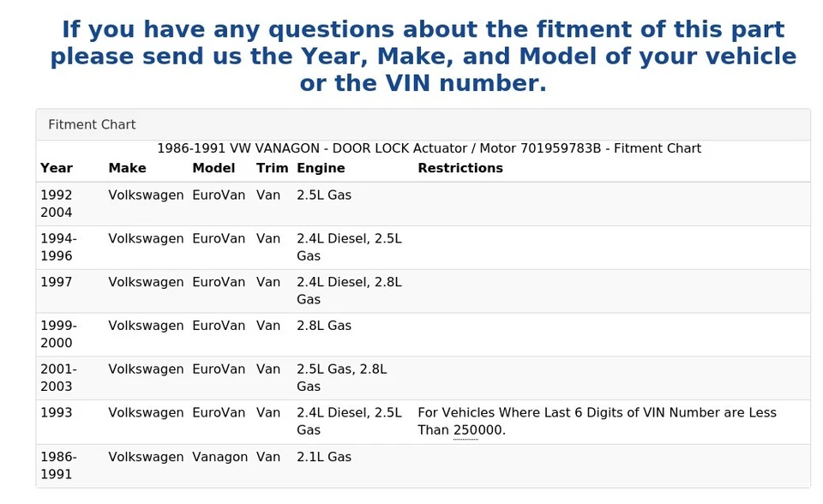Click the underlined 250000 VIN number

point(478,430)
